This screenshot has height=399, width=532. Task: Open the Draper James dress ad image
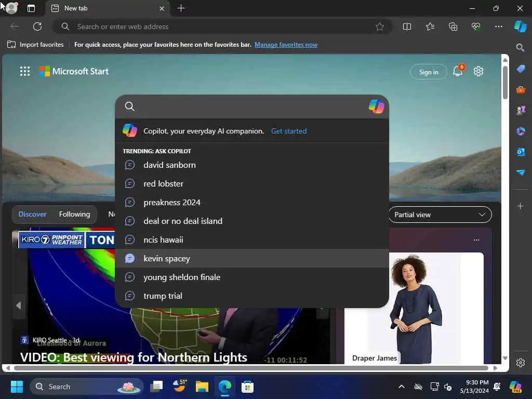pos(414,308)
